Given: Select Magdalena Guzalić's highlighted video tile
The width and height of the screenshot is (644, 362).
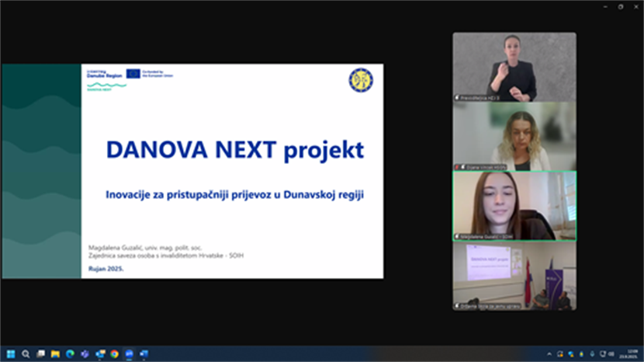Looking at the screenshot, I should (514, 206).
